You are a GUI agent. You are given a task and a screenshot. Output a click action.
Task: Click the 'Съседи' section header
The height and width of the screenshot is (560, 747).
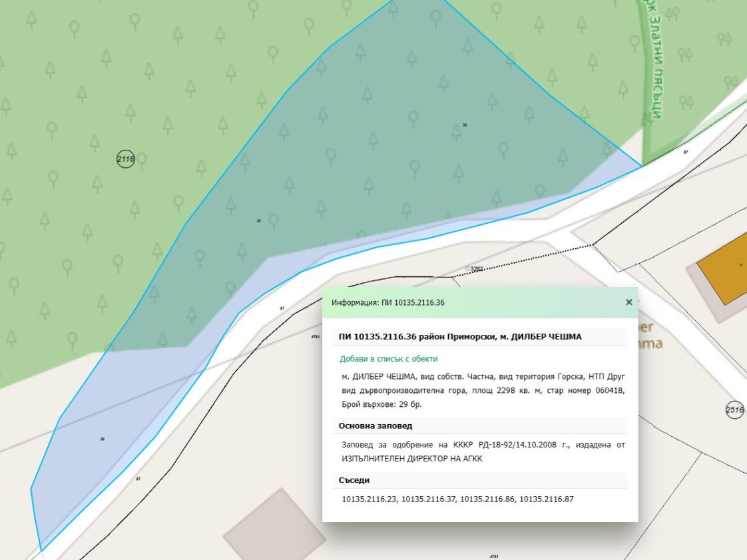tap(354, 479)
